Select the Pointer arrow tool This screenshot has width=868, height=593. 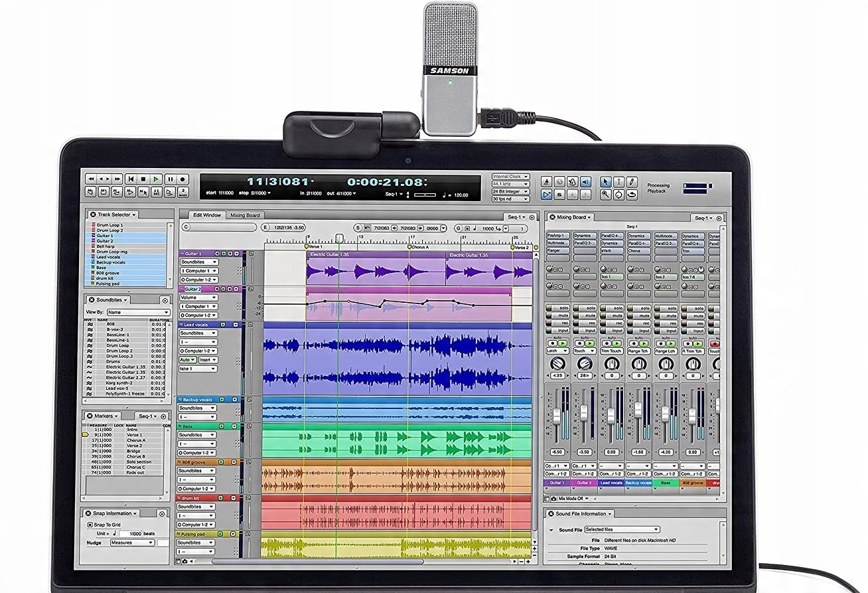[x=605, y=182]
